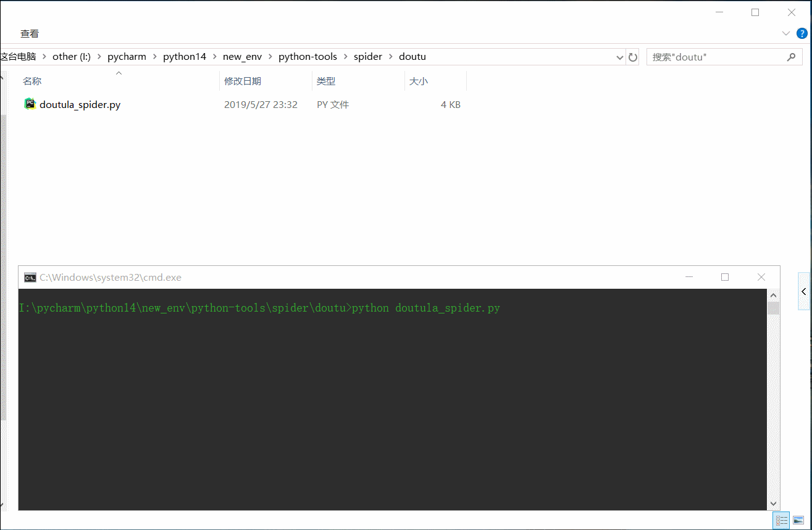This screenshot has width=812, height=530.
Task: Navigate to the python14 breadcrumb
Action: [x=185, y=57]
